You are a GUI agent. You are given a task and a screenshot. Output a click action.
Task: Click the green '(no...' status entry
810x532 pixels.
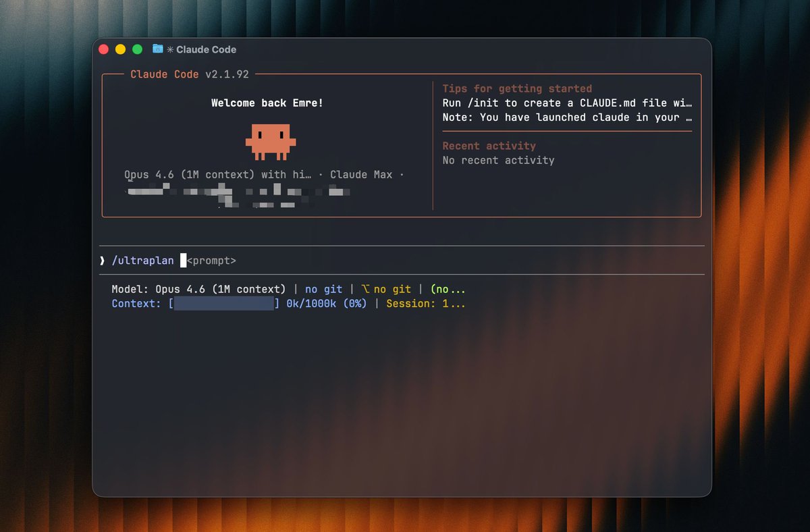click(x=448, y=289)
